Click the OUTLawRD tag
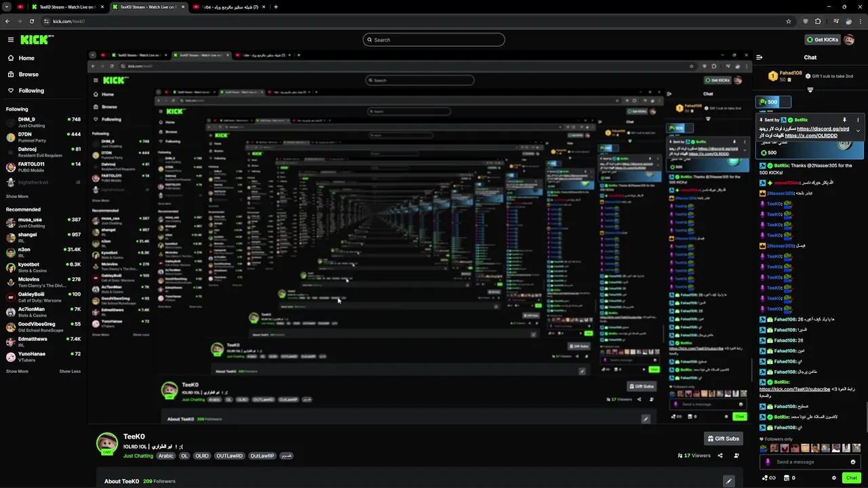Screen dimensions: 868x488 229,456
